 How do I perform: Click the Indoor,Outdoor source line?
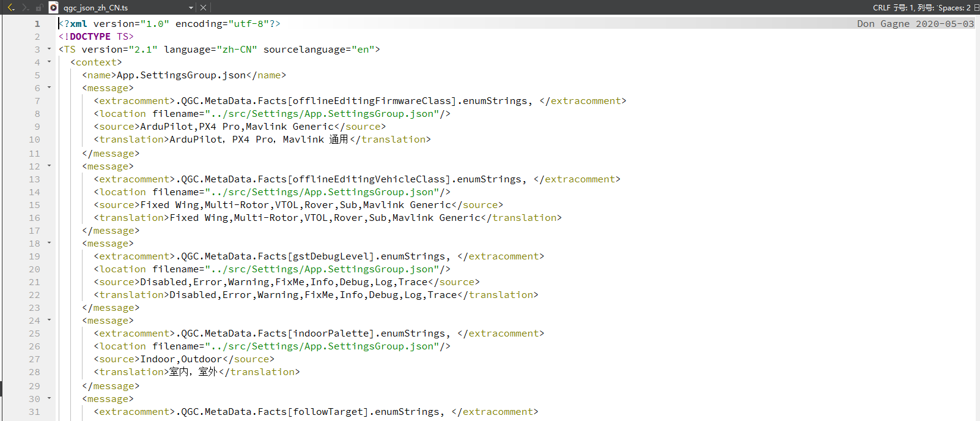point(184,359)
